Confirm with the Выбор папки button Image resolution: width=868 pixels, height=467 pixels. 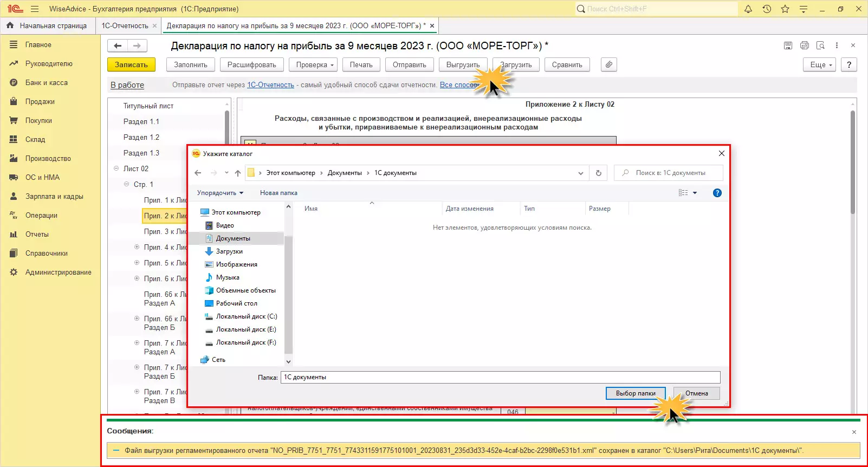click(x=636, y=393)
